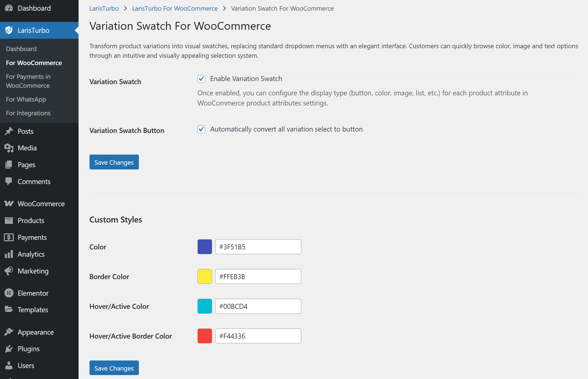Click the top Save Changes button

[x=114, y=162]
